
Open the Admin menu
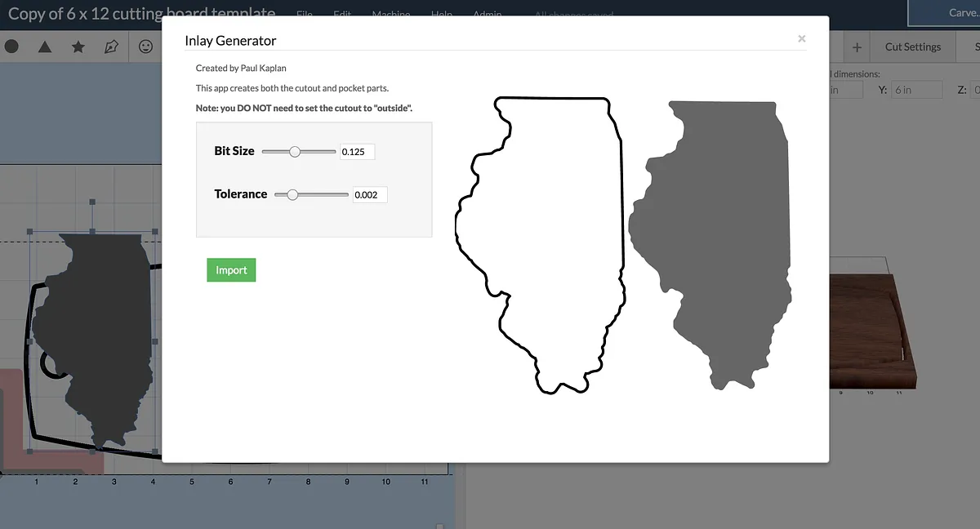pyautogui.click(x=487, y=15)
